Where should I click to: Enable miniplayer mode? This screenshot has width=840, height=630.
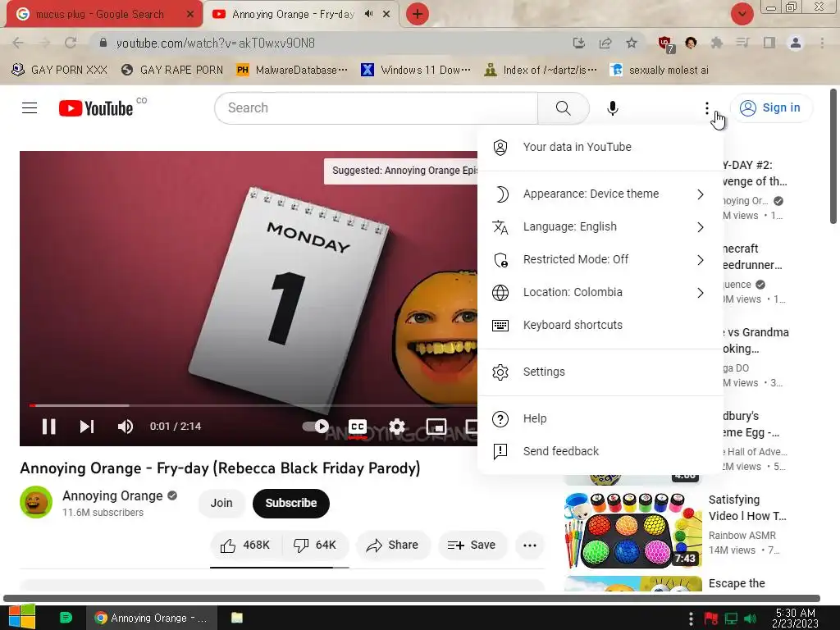(x=436, y=427)
